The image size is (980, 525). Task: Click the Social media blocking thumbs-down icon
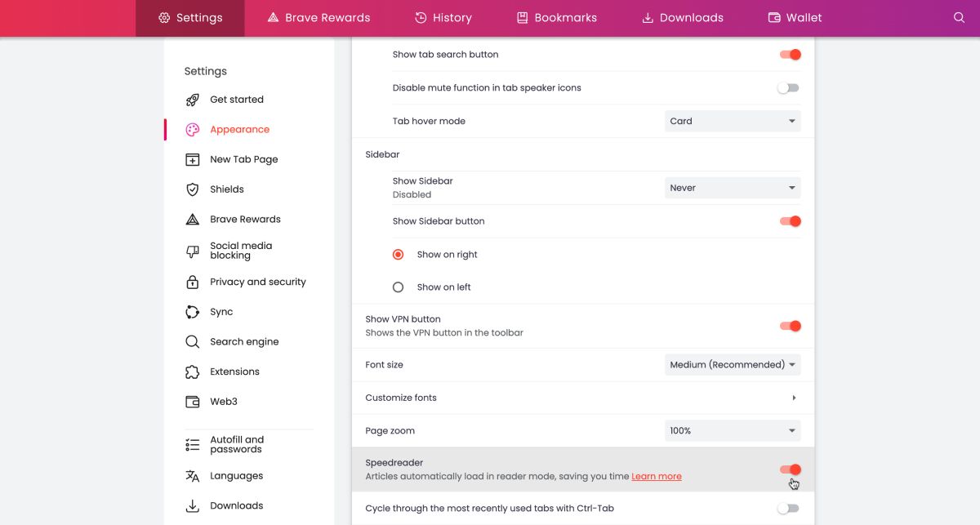point(193,251)
